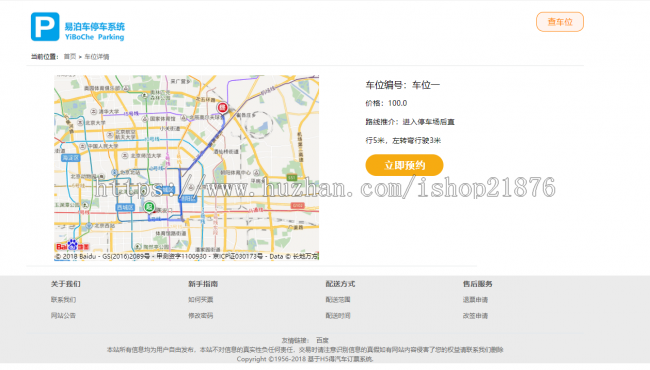Click 车位详情 breadcrumb item
The width and height of the screenshot is (650, 370).
click(97, 57)
